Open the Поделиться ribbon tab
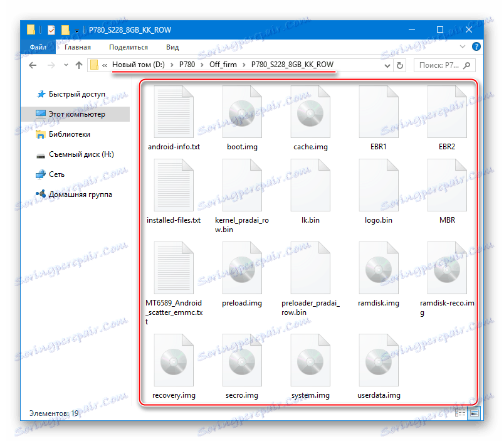Viewport: 504px width, 441px height. [x=129, y=47]
